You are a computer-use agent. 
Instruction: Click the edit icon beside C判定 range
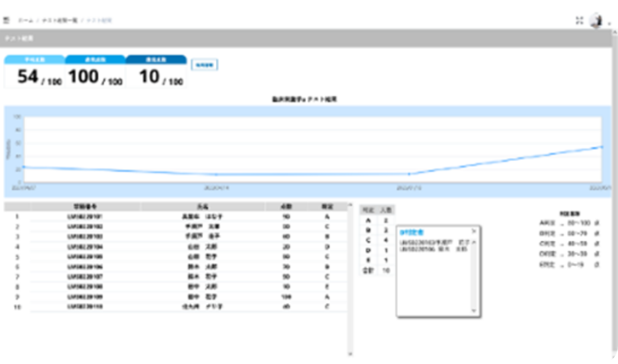coord(596,244)
